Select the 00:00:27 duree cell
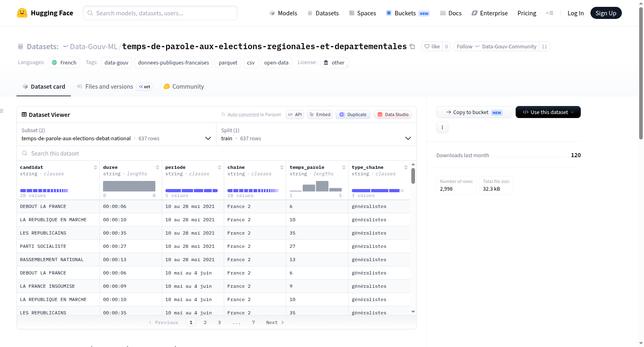644x347 pixels. (131, 246)
